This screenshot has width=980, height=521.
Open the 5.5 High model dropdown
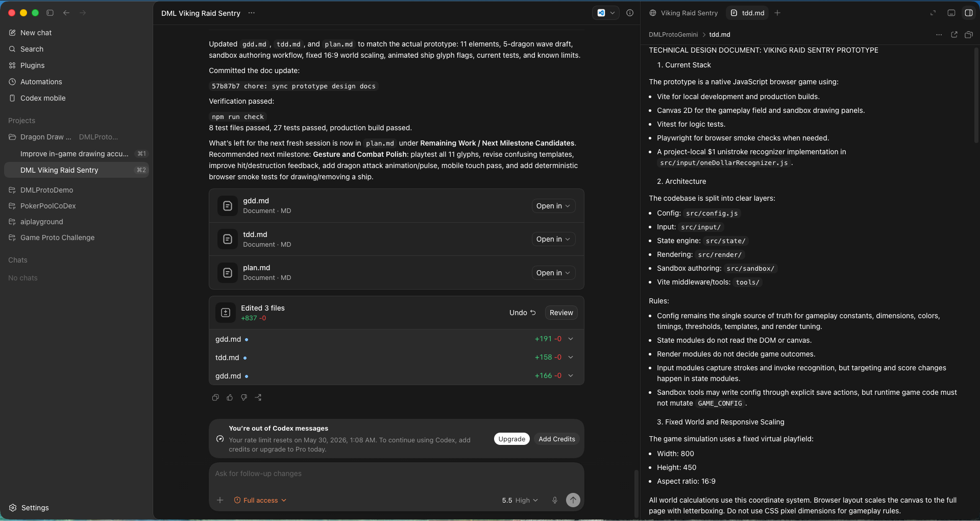coord(520,500)
